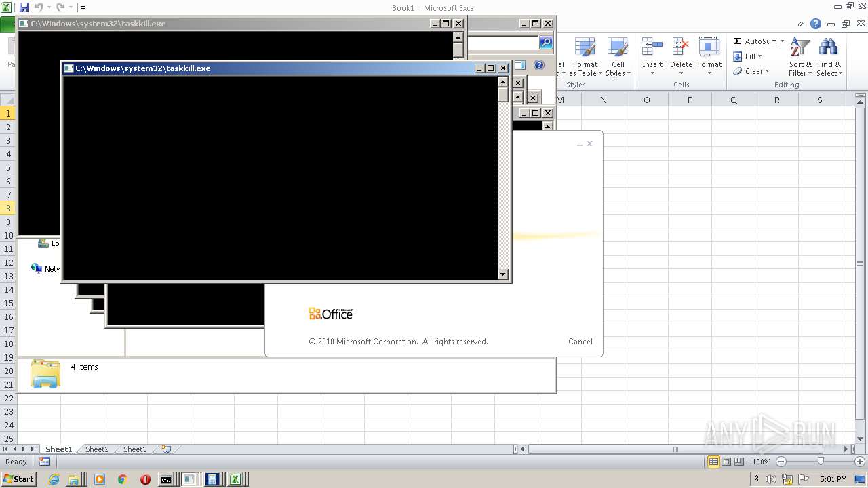The image size is (868, 488).
Task: Click the clock showing 5:01 PM
Action: pyautogui.click(x=833, y=479)
